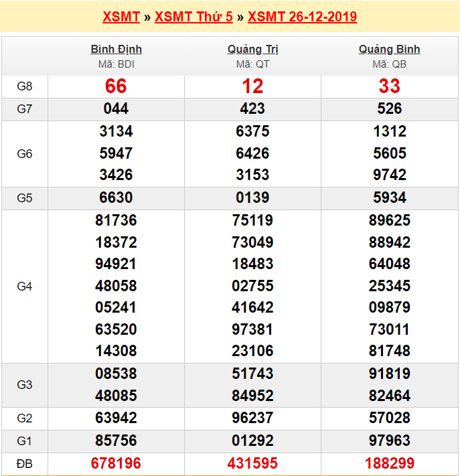Click the Mã: BDI code text
The height and width of the screenshot is (476, 460).
click(116, 64)
